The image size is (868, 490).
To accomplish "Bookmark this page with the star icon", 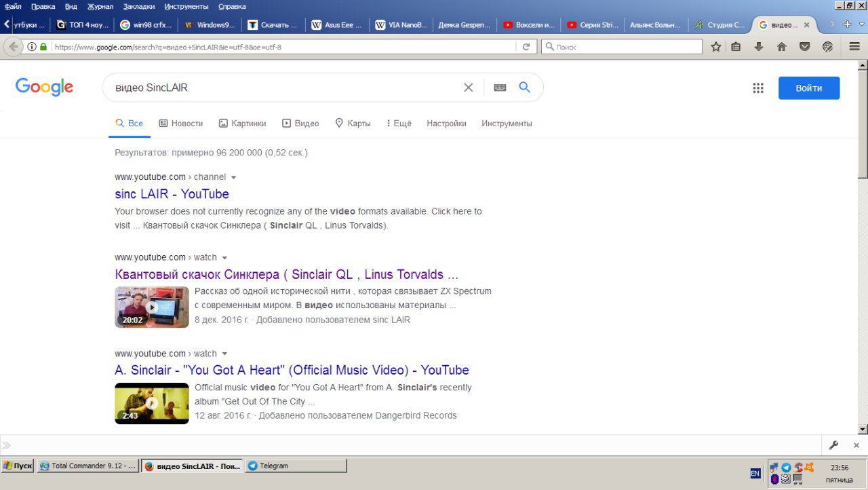I will [x=716, y=47].
